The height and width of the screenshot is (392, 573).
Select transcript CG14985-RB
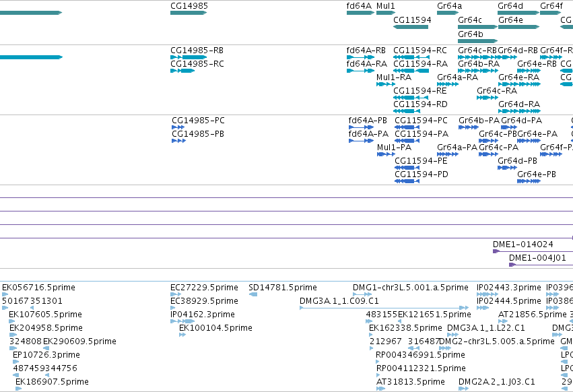point(189,57)
